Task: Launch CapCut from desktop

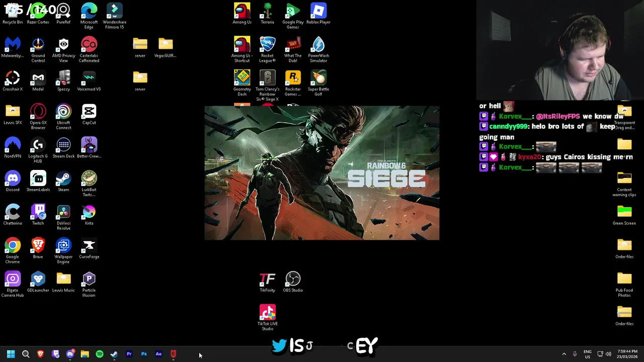Action: 89,115
